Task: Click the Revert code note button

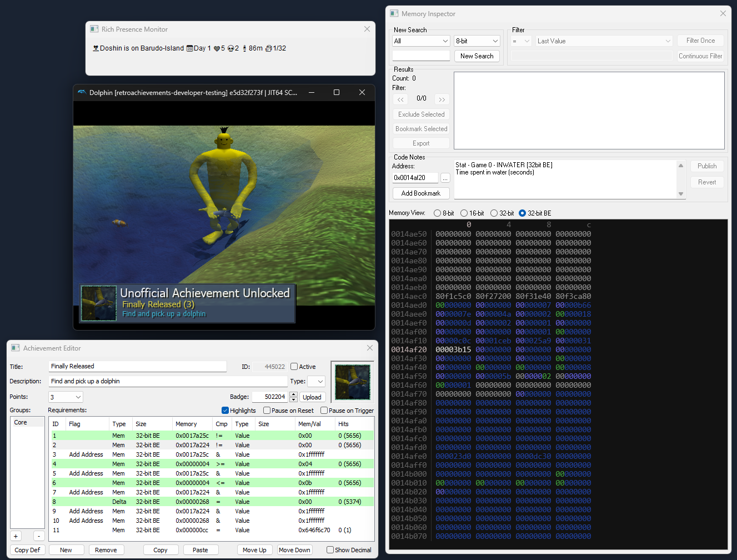Action: [x=707, y=182]
